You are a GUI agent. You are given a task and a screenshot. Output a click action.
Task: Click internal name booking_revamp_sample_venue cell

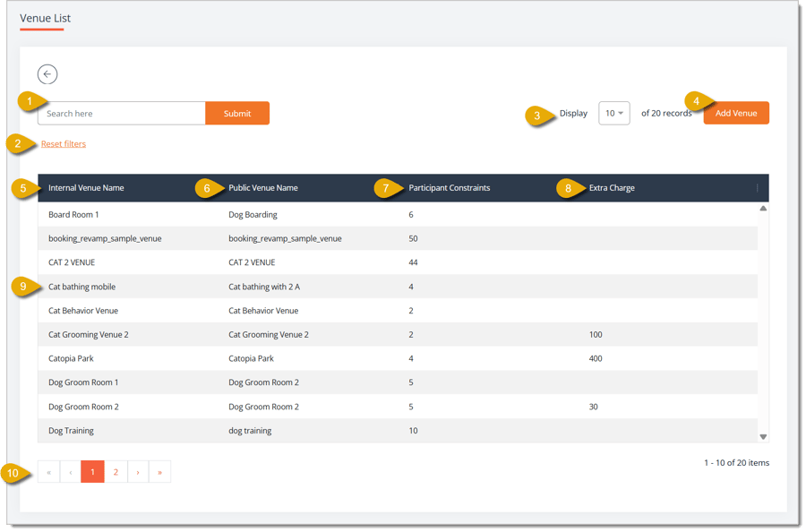pos(106,239)
